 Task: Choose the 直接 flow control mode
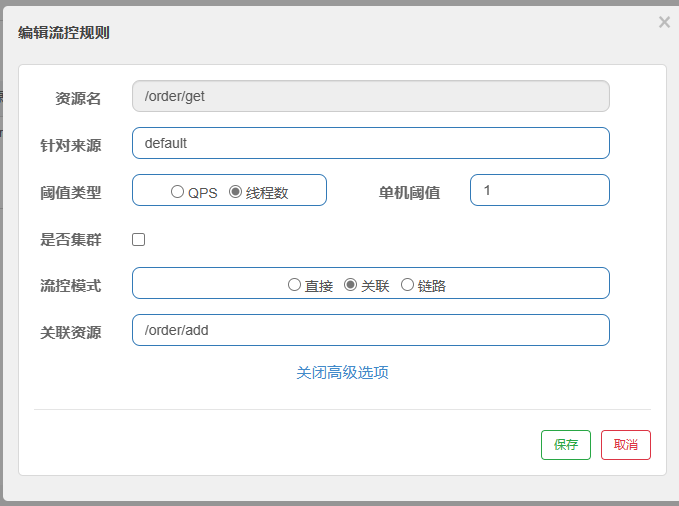(x=294, y=285)
